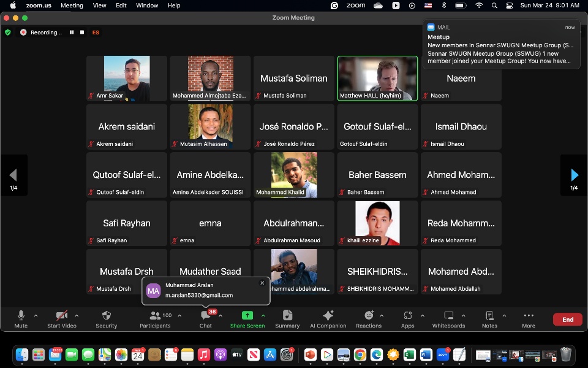The height and width of the screenshot is (368, 588).
Task: Click the Reda Mohammed tile
Action: (461, 223)
